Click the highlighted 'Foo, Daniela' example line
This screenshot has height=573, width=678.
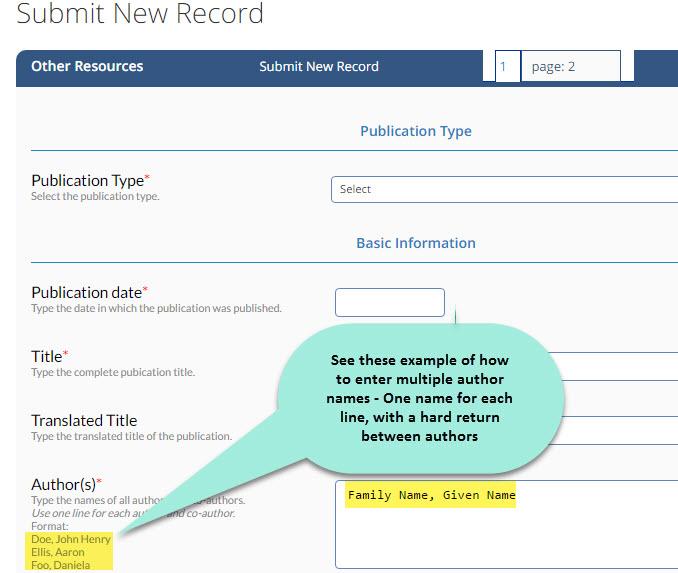pos(60,565)
